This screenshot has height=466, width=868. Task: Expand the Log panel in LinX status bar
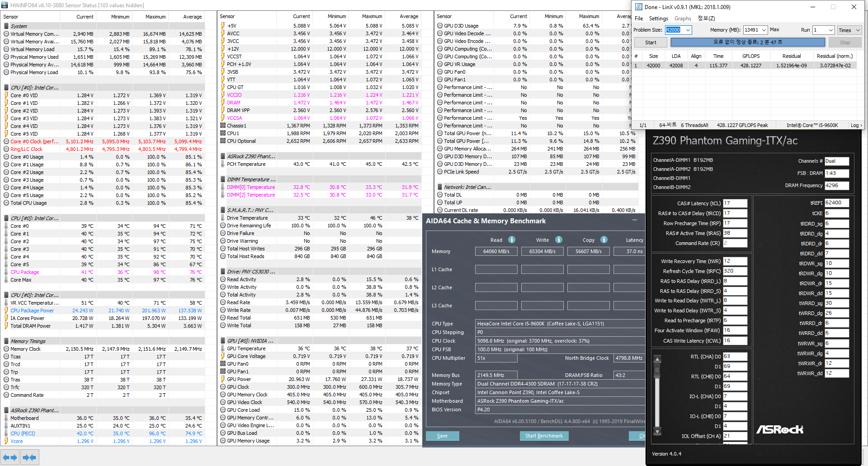coord(856,125)
